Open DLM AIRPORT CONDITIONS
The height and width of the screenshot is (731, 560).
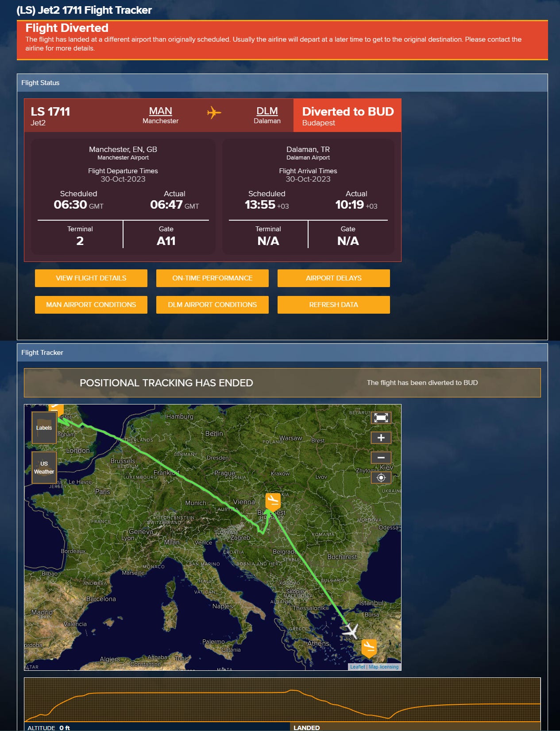click(x=212, y=305)
